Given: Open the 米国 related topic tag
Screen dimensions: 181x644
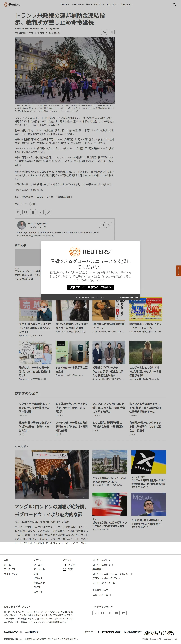Looking at the screenshot, I should click(33, 204).
